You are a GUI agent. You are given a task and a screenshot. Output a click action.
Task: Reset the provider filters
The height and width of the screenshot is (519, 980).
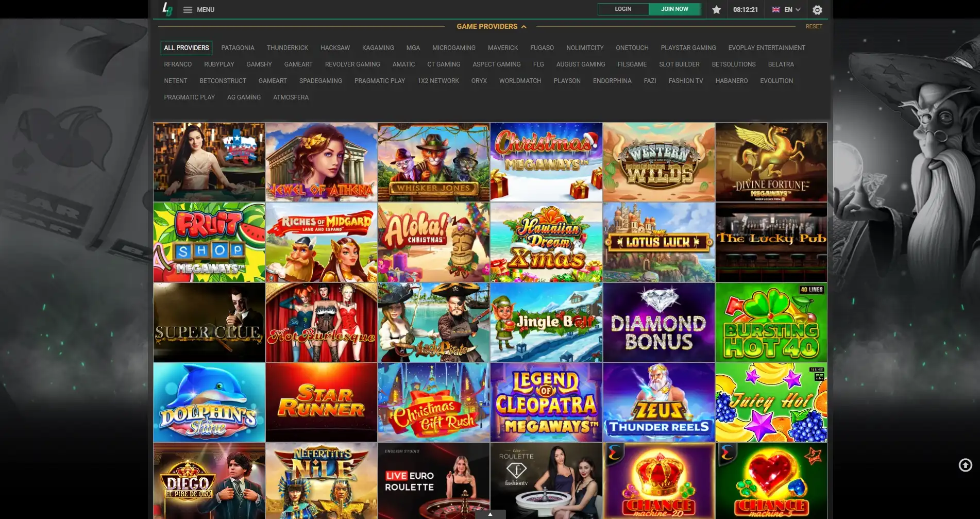[814, 26]
